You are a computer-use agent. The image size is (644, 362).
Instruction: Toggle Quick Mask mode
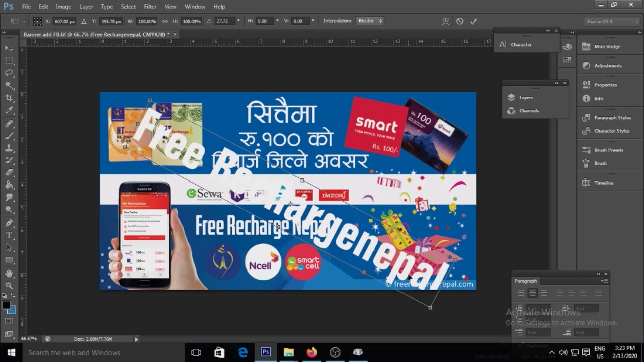point(9,321)
